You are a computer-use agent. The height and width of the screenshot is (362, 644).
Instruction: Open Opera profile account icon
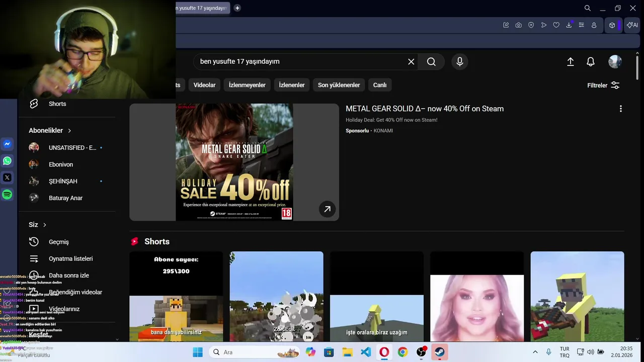594,25
